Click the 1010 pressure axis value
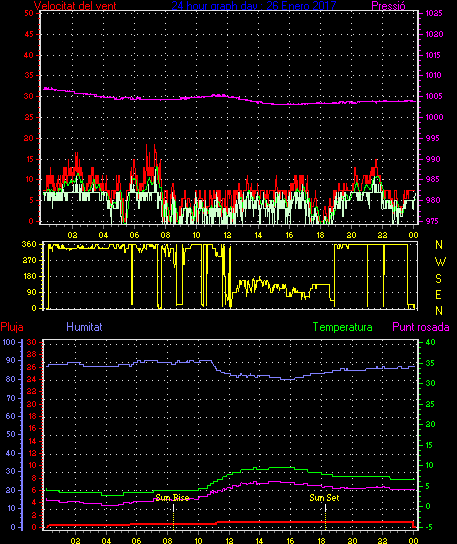 [x=433, y=75]
